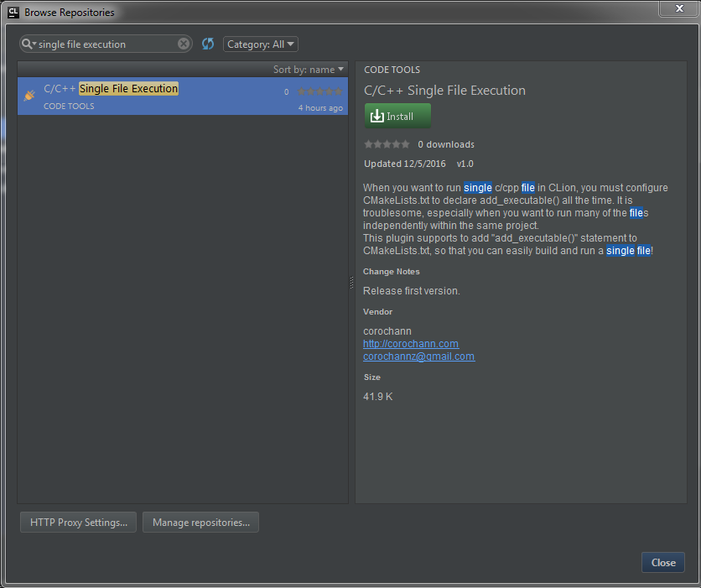The width and height of the screenshot is (701, 588).
Task: Click the first rating star under Install
Action: [367, 143]
